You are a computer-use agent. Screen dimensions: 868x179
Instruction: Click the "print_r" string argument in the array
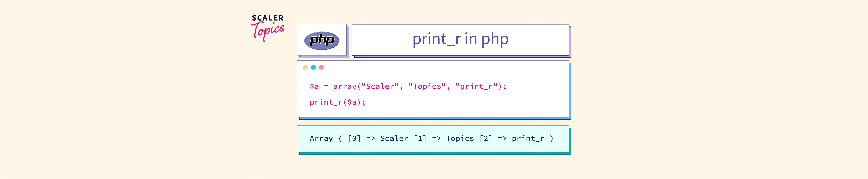(476, 86)
